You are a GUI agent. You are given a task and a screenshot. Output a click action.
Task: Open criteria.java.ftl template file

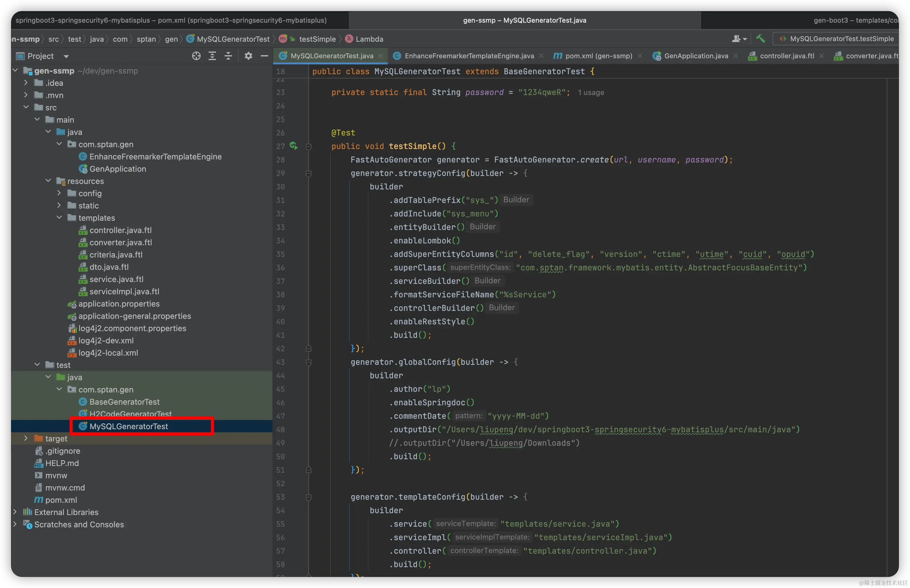coord(116,255)
